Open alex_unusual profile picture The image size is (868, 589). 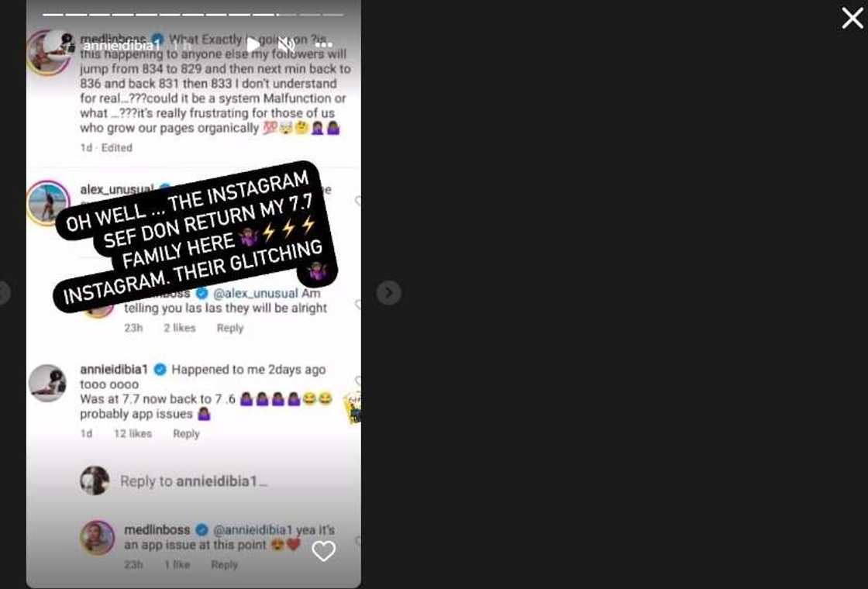(x=48, y=203)
